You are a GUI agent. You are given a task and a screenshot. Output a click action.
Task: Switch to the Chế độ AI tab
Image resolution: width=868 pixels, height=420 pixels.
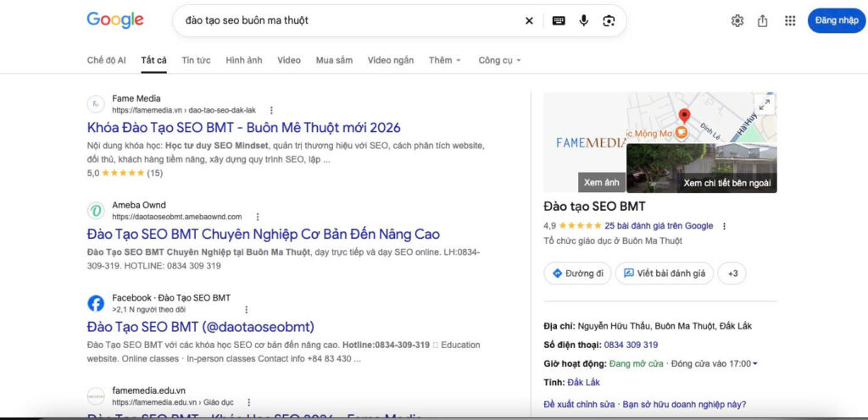click(x=106, y=60)
